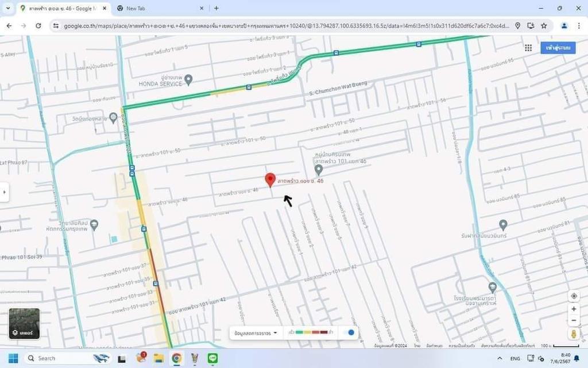The image size is (588, 368).
Task: Toggle the traffic layer switch off
Action: click(349, 332)
